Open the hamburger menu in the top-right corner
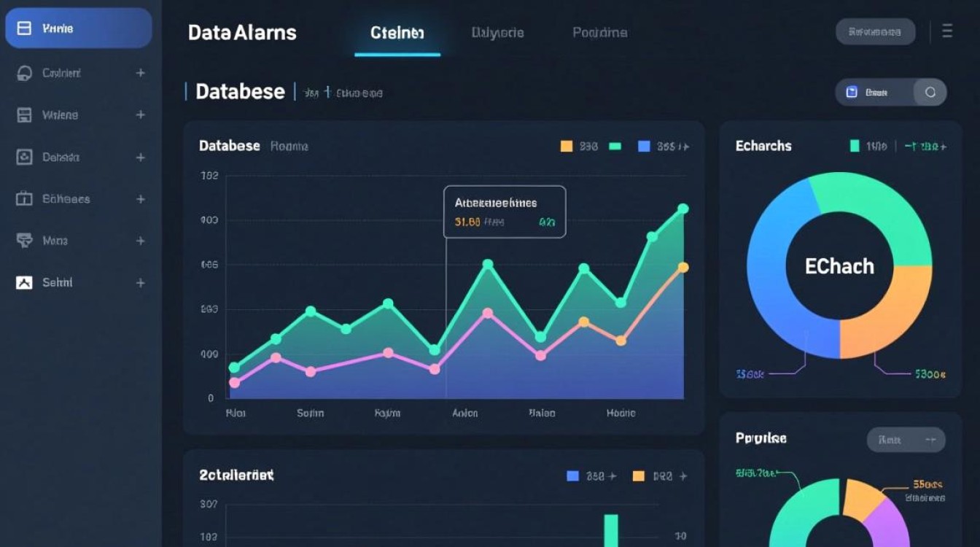The width and height of the screenshot is (980, 547). [947, 31]
